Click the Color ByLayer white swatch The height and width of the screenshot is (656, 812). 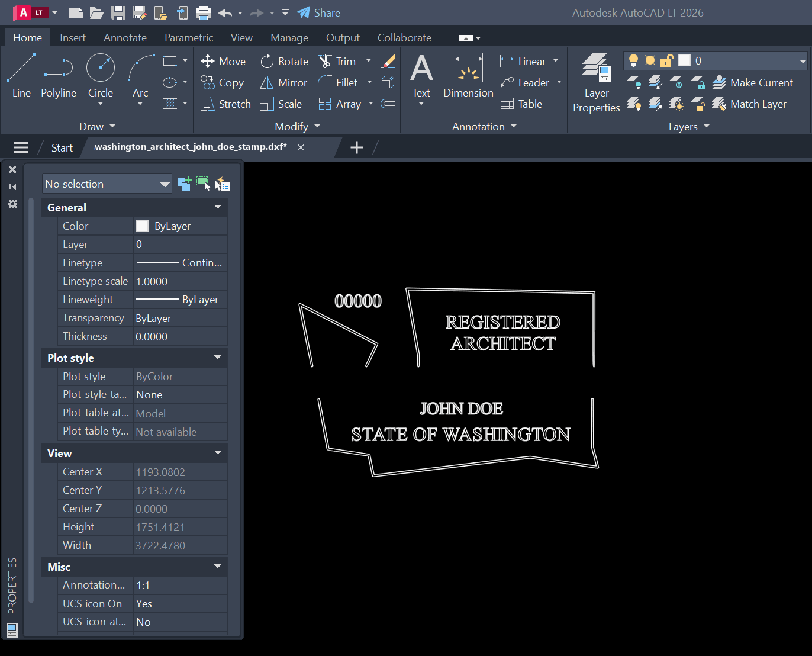[x=142, y=226]
